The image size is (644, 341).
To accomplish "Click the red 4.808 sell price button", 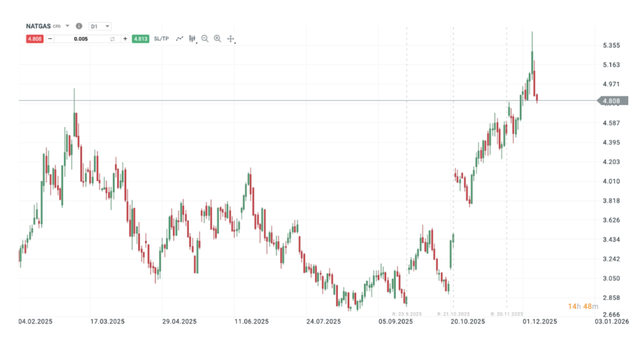I will tap(34, 39).
